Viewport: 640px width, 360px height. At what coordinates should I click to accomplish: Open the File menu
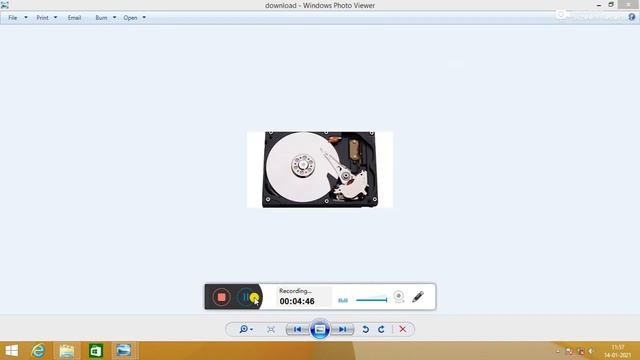point(13,18)
